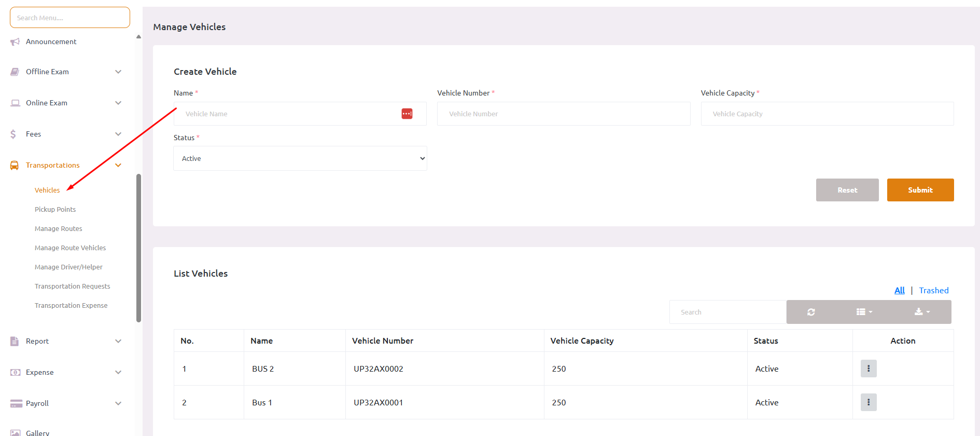Expand the Fees menu chevron

pos(118,134)
